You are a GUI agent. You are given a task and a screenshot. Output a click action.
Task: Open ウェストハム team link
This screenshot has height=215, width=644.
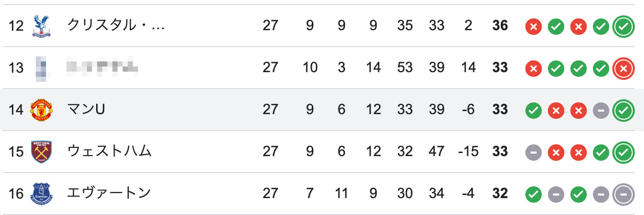[x=110, y=152]
